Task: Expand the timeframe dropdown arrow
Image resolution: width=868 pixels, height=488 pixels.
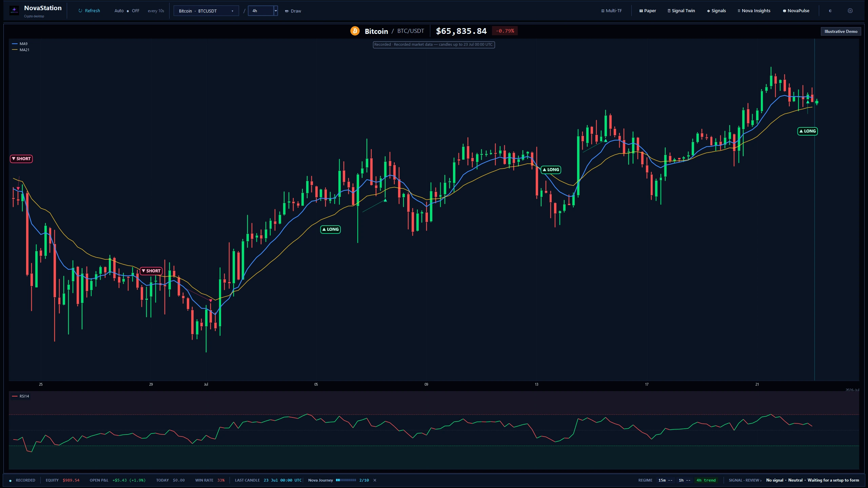Action: click(276, 11)
